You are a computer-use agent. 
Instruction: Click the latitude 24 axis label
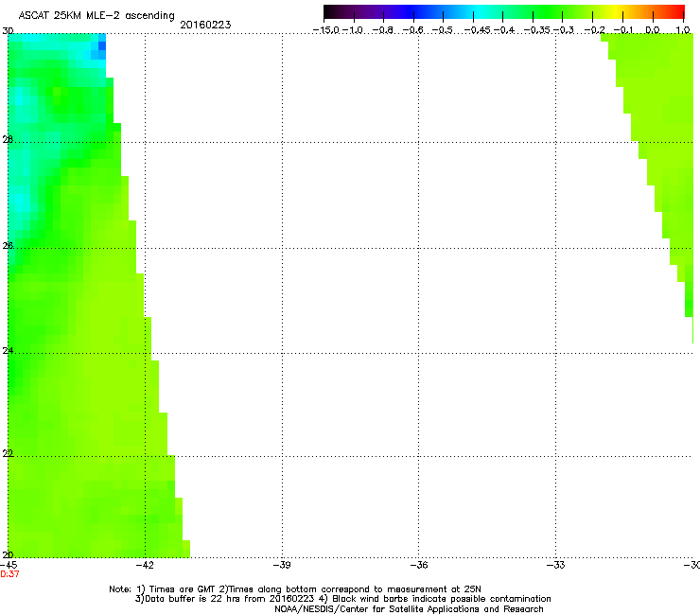(8, 351)
